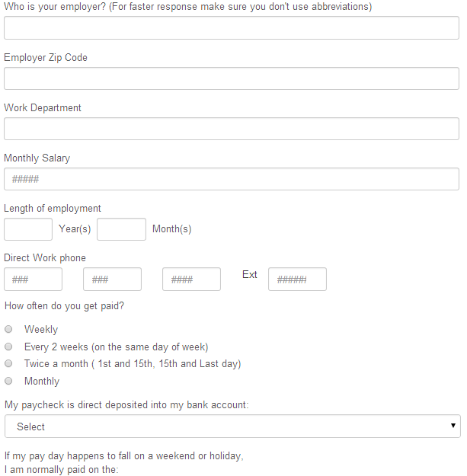The height and width of the screenshot is (476, 467).
Task: Open the direct deposit Select dropdown
Action: point(232,426)
